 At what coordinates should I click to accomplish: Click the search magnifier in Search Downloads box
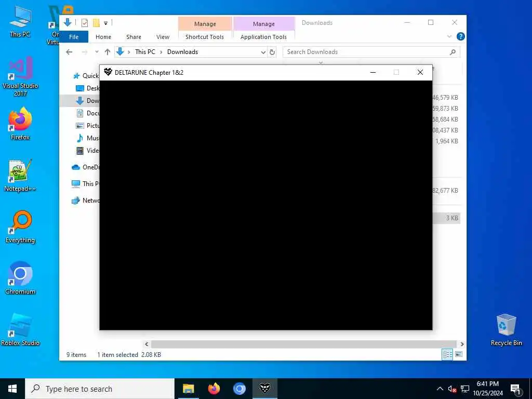click(453, 52)
